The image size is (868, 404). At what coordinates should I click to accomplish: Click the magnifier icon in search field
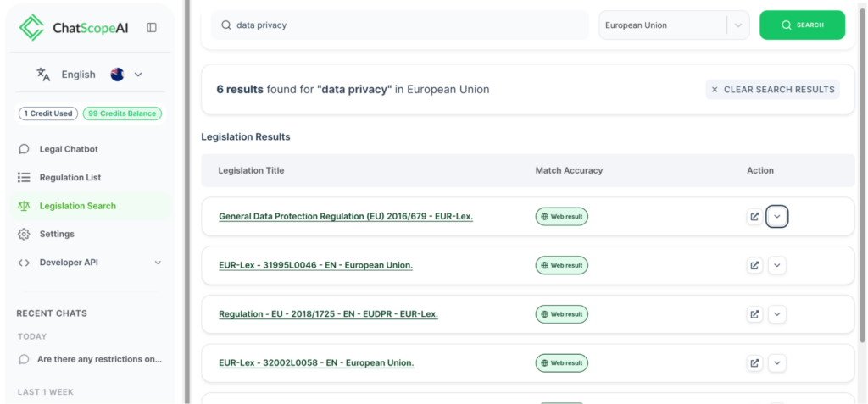pos(225,25)
